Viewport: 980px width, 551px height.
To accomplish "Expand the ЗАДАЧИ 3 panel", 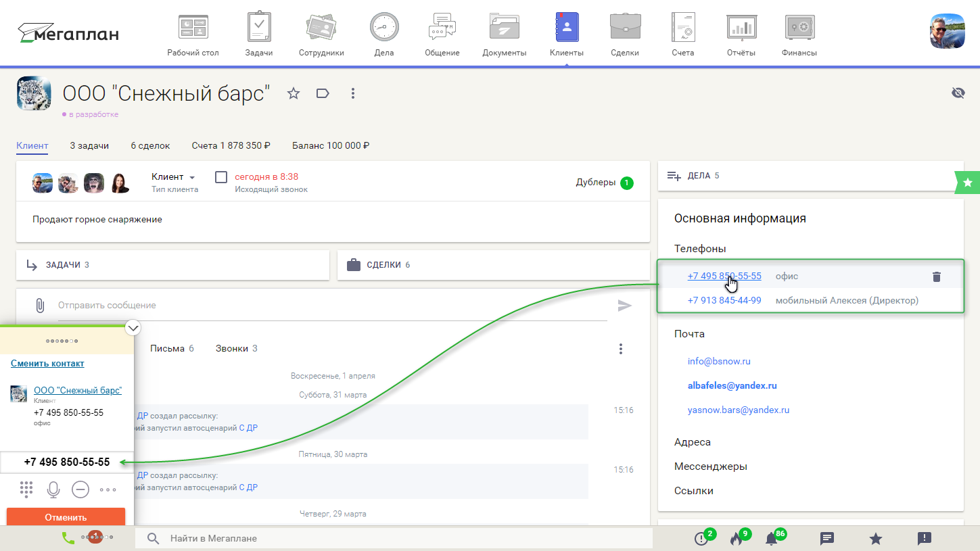I will (x=172, y=265).
